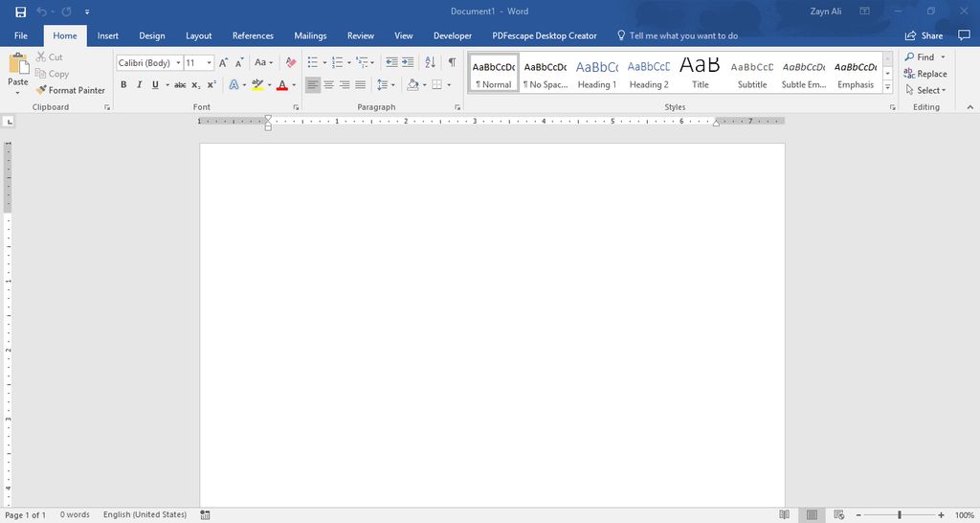Open Numbering list dropdown
This screenshot has height=523, width=980.
click(x=348, y=62)
